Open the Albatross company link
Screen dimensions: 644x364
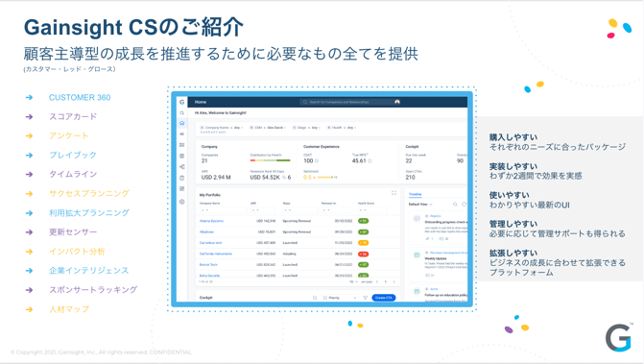pos(206,232)
